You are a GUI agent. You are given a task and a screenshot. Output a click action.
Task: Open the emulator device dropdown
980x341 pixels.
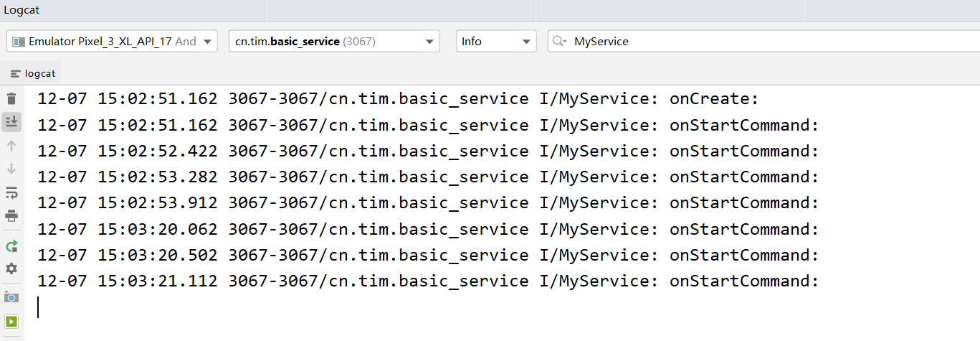tap(112, 42)
